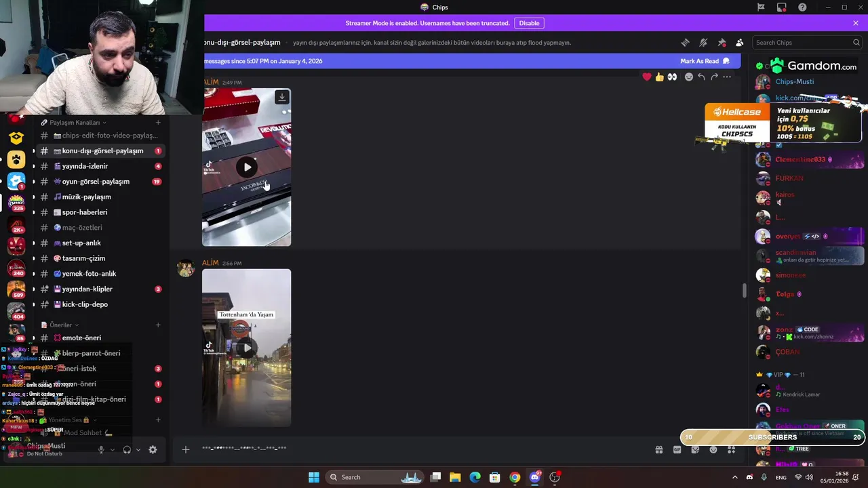Open set-up-anlık channel
This screenshot has width=868, height=488.
pos(99,243)
